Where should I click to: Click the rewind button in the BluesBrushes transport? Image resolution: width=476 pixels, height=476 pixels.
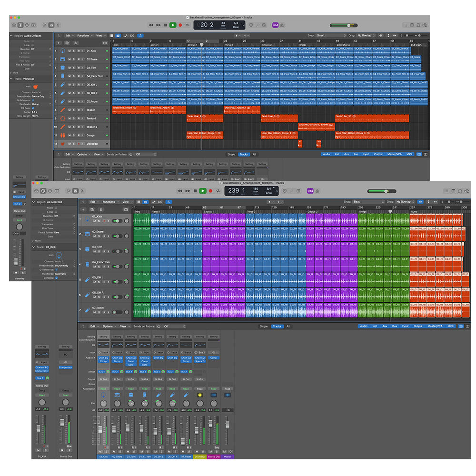(x=180, y=191)
